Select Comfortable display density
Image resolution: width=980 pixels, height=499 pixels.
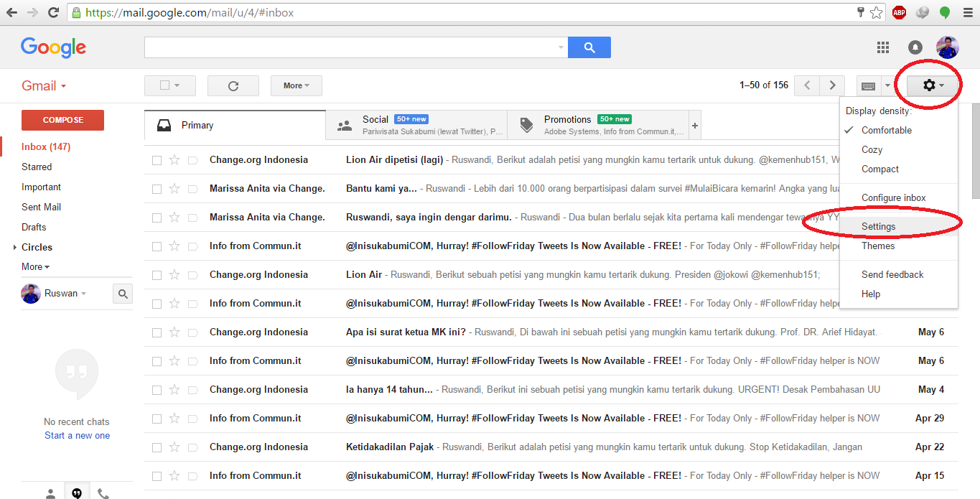(x=899, y=130)
